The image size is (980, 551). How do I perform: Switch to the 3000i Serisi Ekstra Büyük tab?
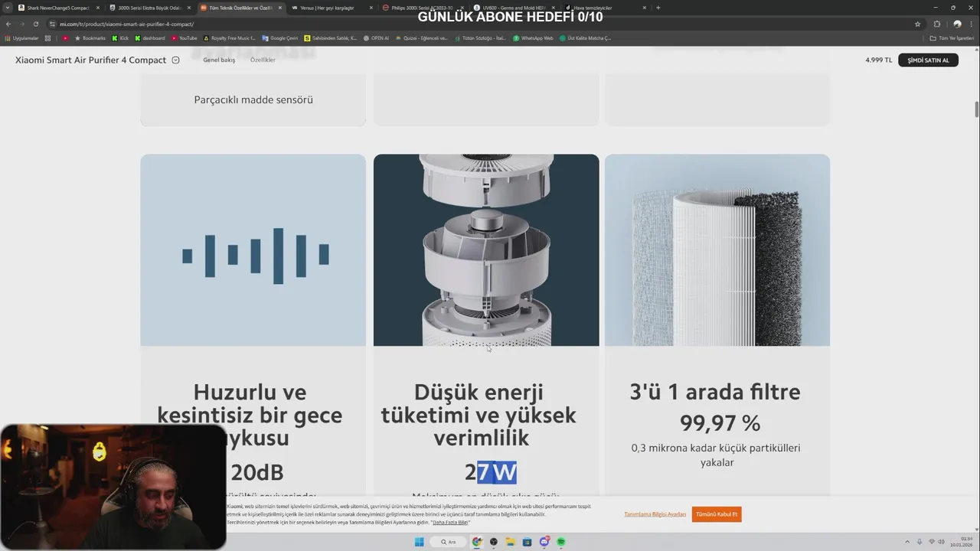pyautogui.click(x=149, y=8)
